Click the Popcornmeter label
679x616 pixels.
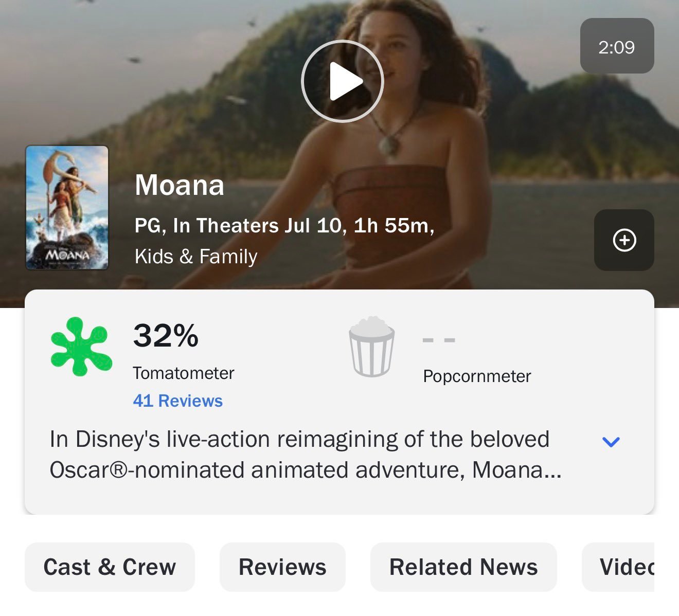tap(477, 376)
